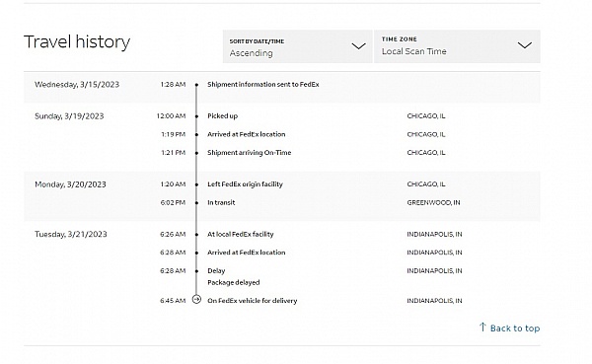Click INDIANAPOLIS, IN beside At local FedEx facility
The image size is (592, 364).
(x=434, y=234)
